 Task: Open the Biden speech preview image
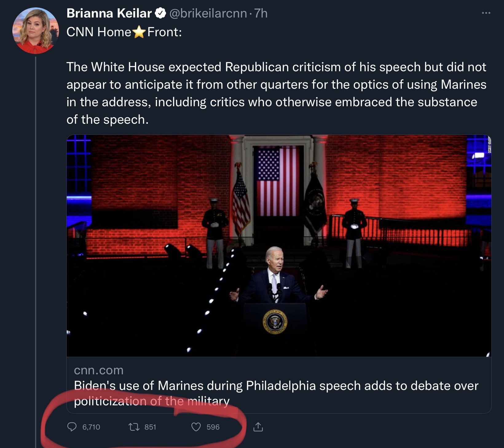[x=279, y=246]
